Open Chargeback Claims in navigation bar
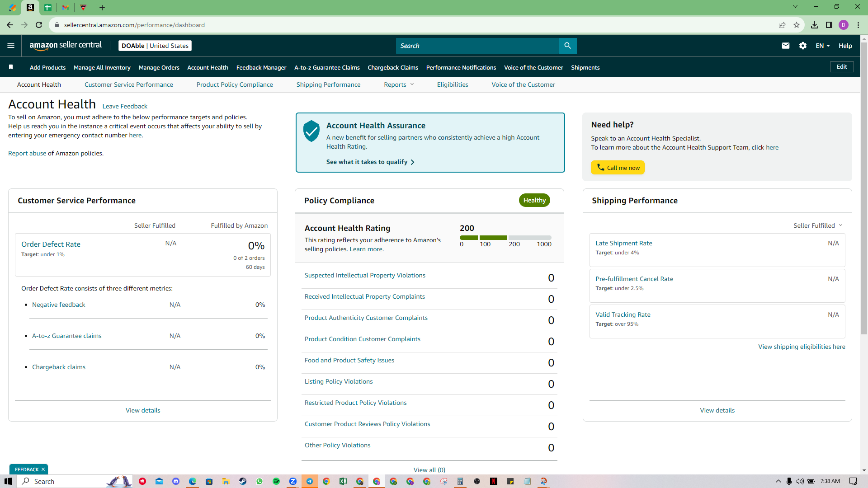 coord(393,67)
